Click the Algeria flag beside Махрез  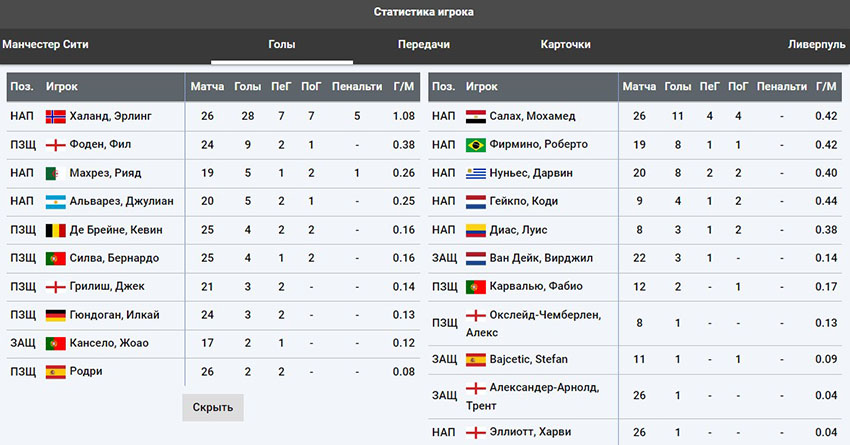[x=56, y=173]
